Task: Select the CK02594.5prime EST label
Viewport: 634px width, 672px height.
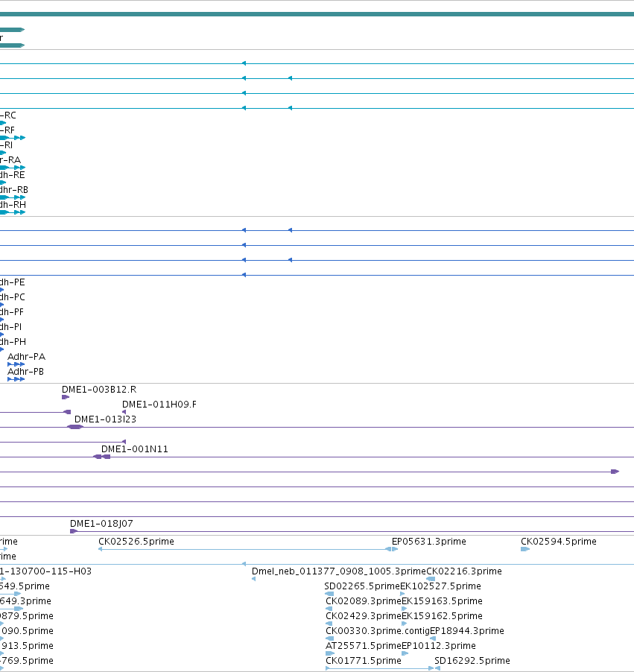Action: point(559,542)
